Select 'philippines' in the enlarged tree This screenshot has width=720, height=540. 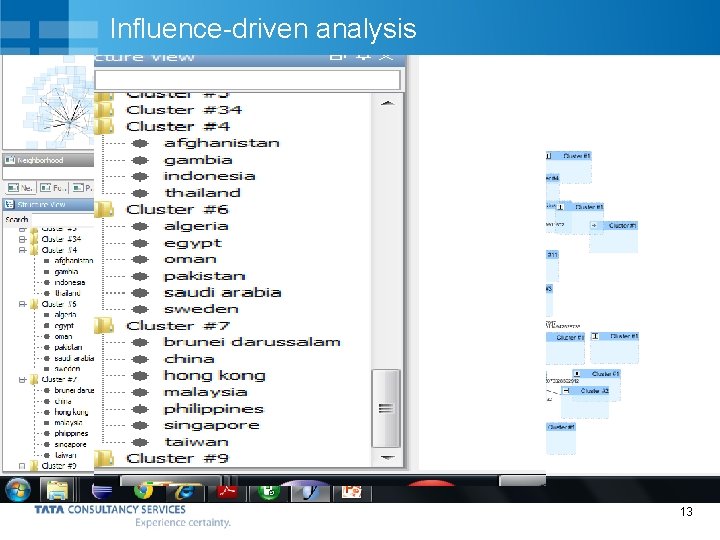[214, 409]
